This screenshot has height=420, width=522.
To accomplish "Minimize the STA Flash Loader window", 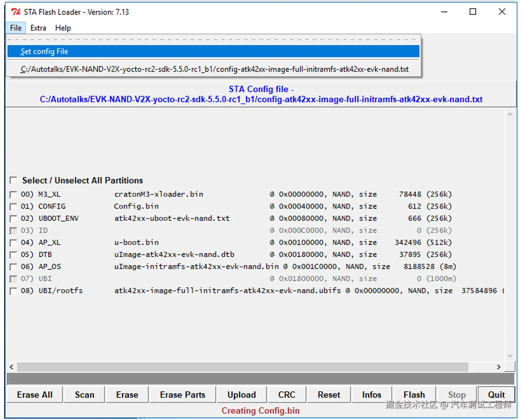I will coord(444,12).
